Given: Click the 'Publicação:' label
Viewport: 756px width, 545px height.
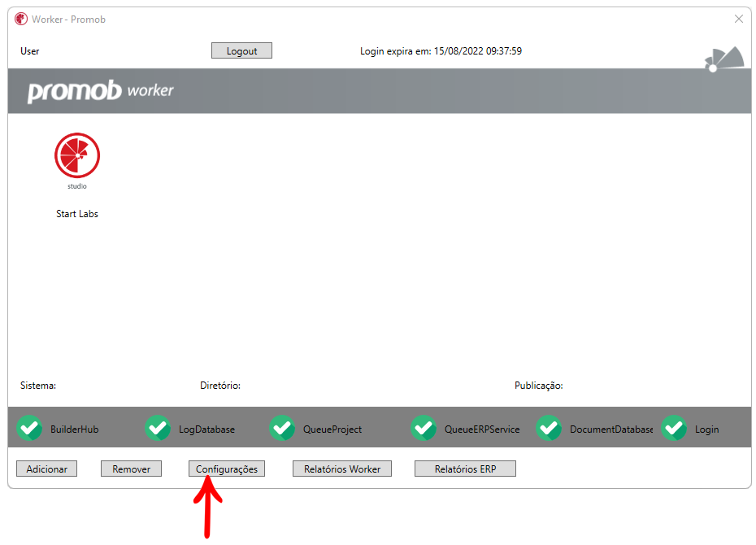Looking at the screenshot, I should (x=539, y=386).
